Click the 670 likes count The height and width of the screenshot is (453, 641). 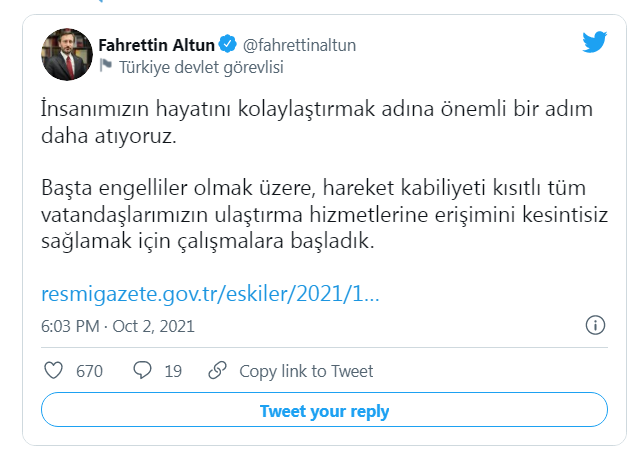(90, 371)
